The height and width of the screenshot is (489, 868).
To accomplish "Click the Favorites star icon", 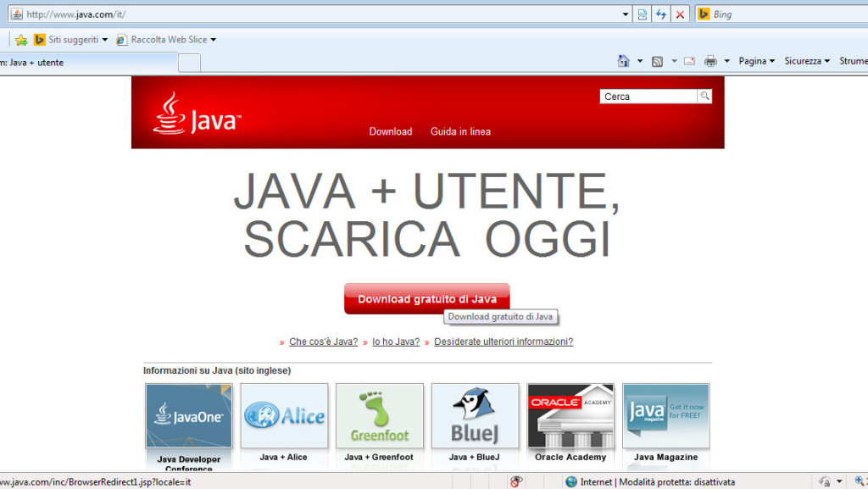I will tap(21, 40).
